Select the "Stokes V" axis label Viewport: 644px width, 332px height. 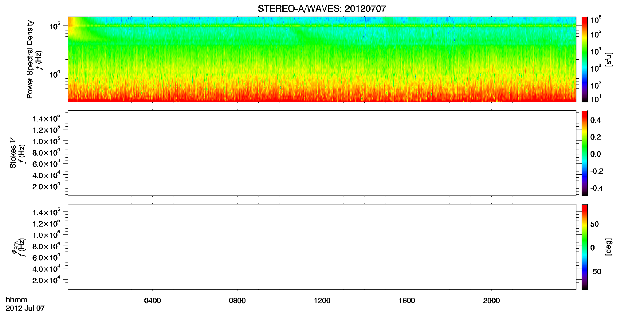pos(13,153)
